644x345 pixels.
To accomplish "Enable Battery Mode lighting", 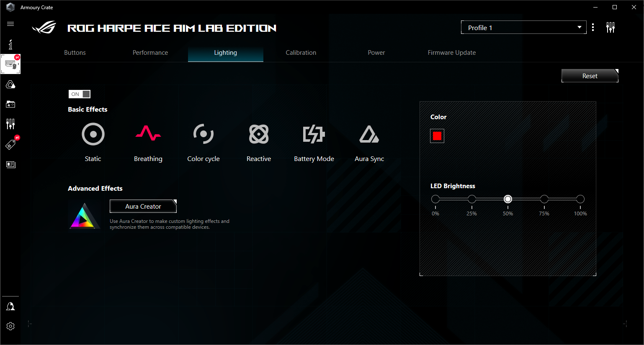I will (314, 142).
